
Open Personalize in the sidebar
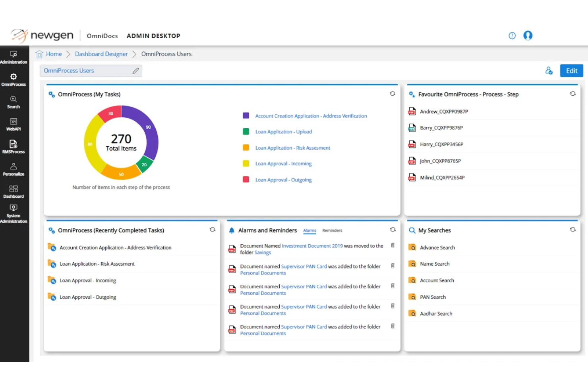[x=14, y=169]
